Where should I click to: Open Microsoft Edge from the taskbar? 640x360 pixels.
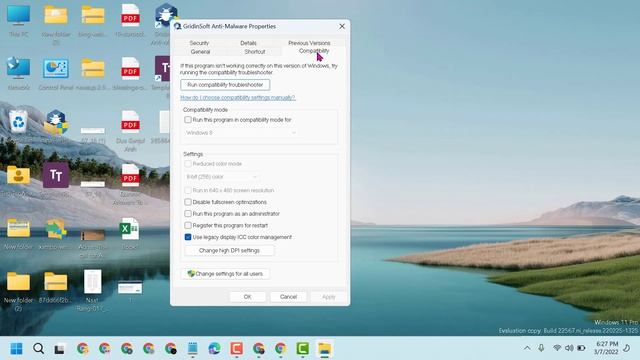pos(214,349)
